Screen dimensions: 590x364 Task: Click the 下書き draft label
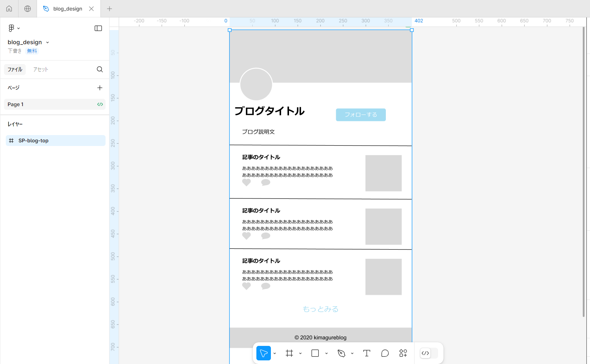click(15, 51)
